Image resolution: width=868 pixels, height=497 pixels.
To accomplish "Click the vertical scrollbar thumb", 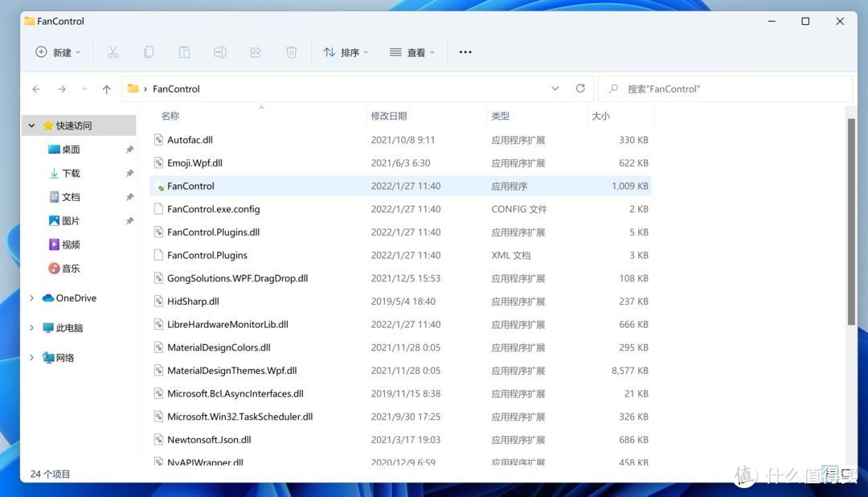I will coord(851,222).
